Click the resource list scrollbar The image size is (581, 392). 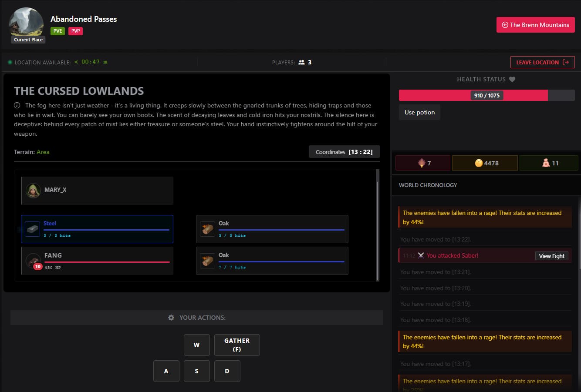point(378,225)
